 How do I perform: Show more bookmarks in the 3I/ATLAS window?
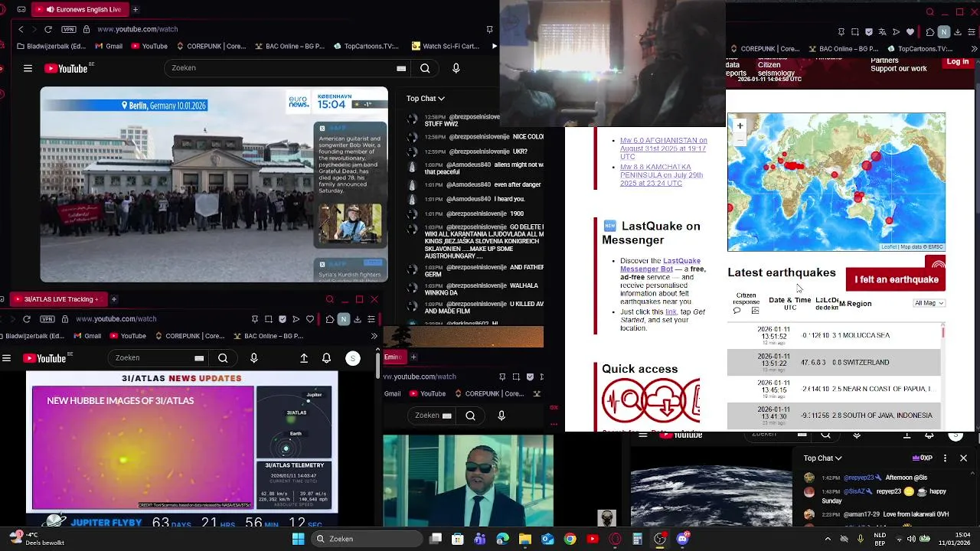click(x=374, y=336)
